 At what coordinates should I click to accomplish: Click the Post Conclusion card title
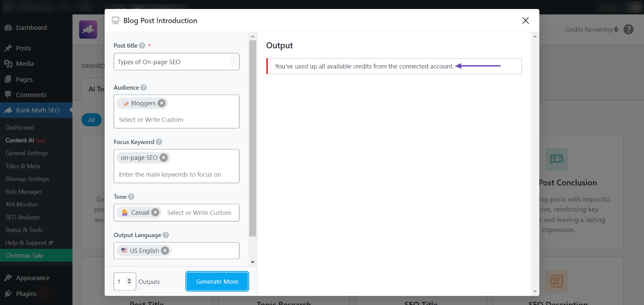568,183
